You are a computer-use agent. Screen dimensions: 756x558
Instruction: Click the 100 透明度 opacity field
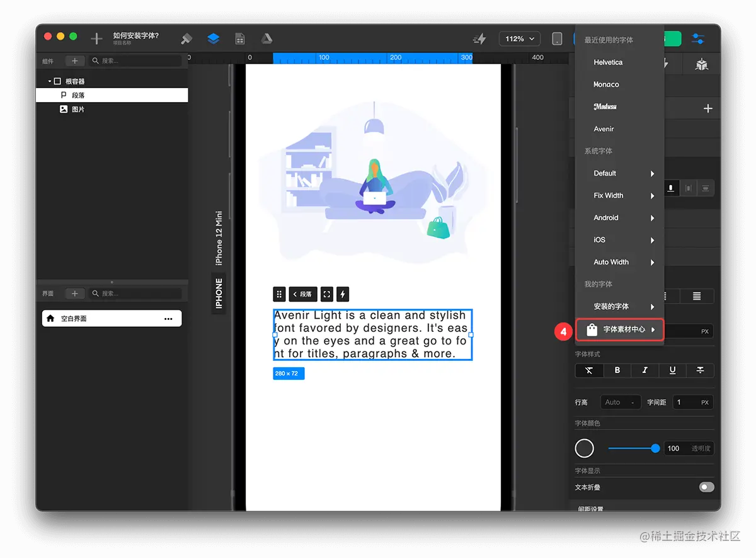tap(689, 448)
